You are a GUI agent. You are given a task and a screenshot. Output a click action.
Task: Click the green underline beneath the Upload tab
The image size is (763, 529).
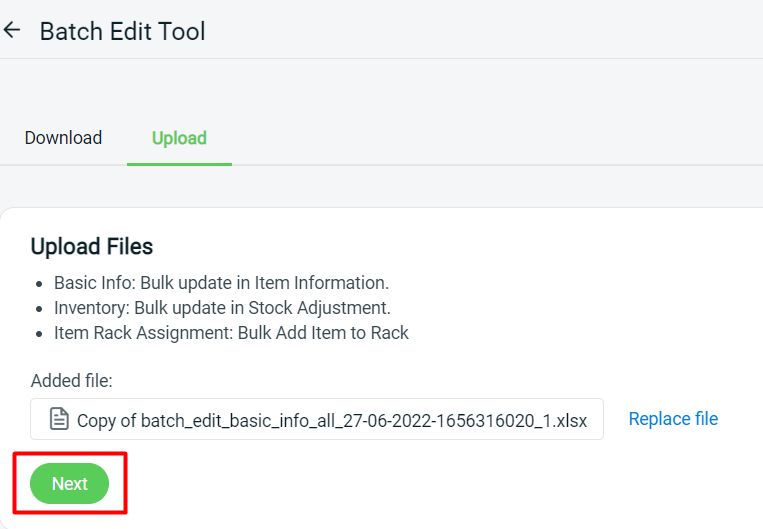(x=179, y=163)
